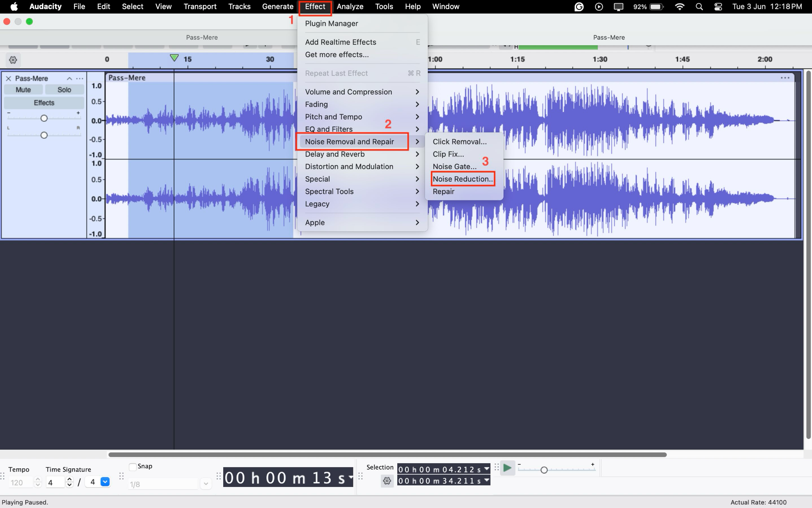Solo the Pass-Mere track
This screenshot has width=812, height=508.
(x=64, y=90)
